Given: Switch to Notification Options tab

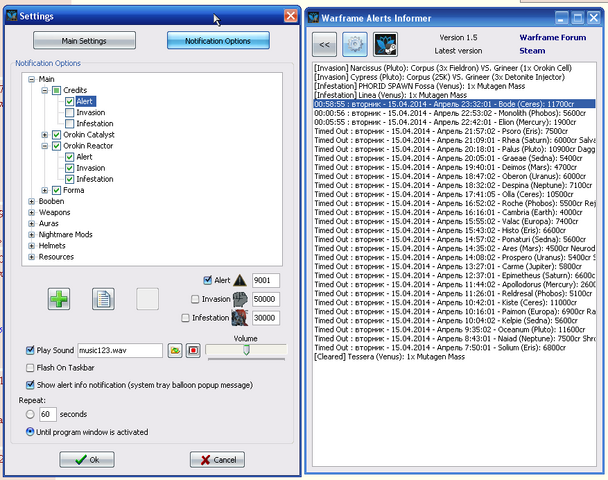Looking at the screenshot, I should click(218, 41).
